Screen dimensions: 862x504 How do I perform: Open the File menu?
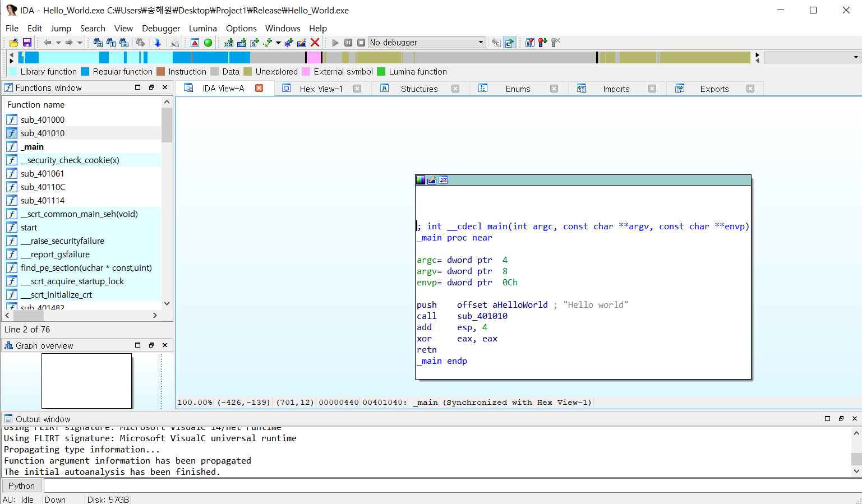pyautogui.click(x=12, y=28)
